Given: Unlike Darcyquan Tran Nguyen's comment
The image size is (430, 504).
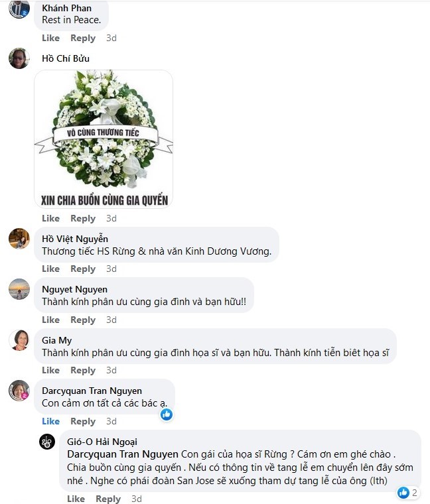Looking at the screenshot, I should pos(51,421).
